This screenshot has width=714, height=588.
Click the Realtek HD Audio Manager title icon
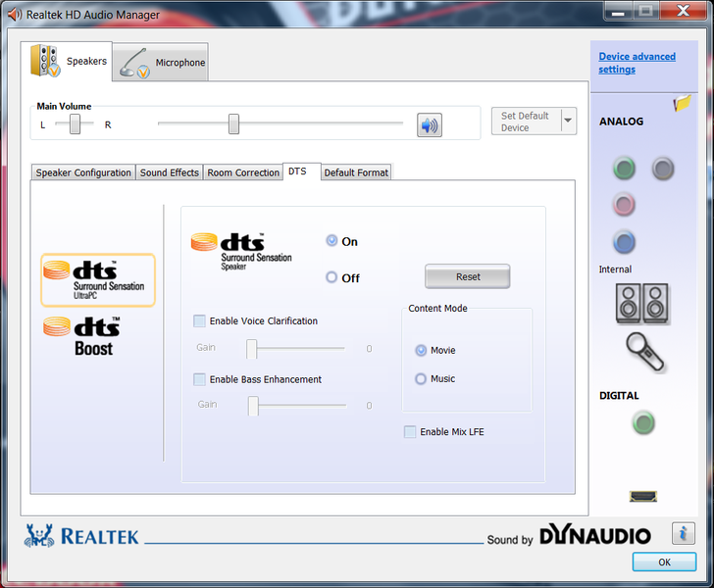(x=15, y=15)
